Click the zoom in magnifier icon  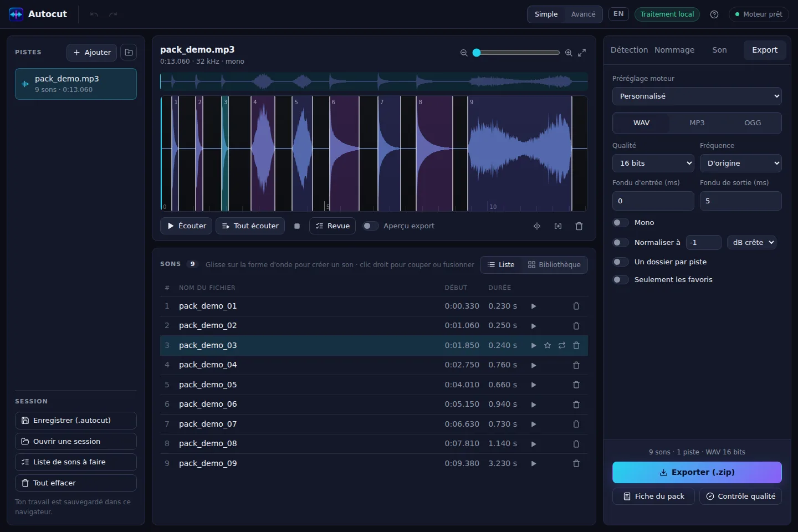point(569,53)
